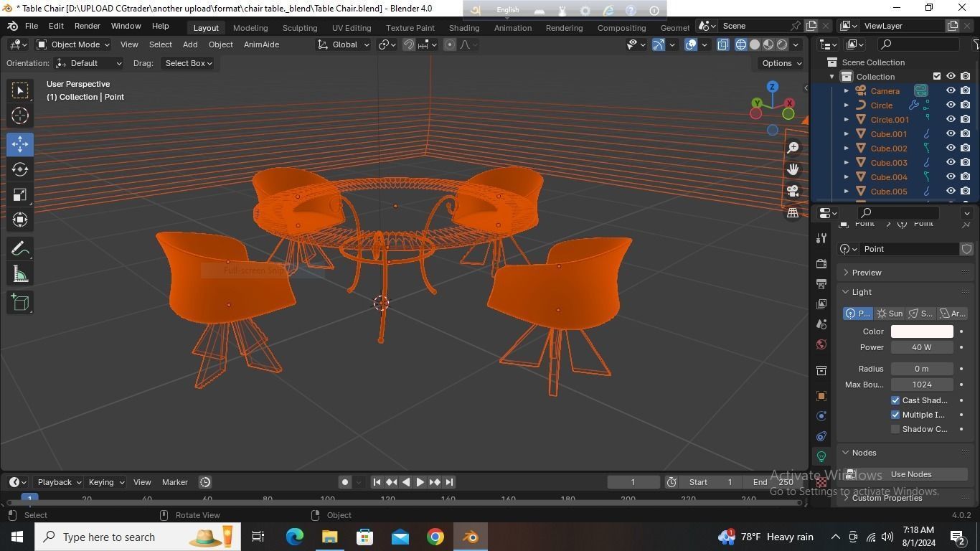Select the Add Cube tool
Image resolution: width=980 pixels, height=551 pixels.
coord(20,302)
